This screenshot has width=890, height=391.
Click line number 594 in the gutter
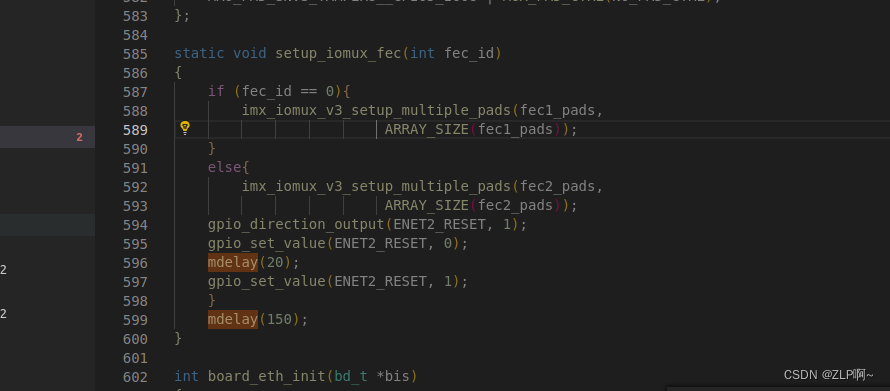[135, 225]
